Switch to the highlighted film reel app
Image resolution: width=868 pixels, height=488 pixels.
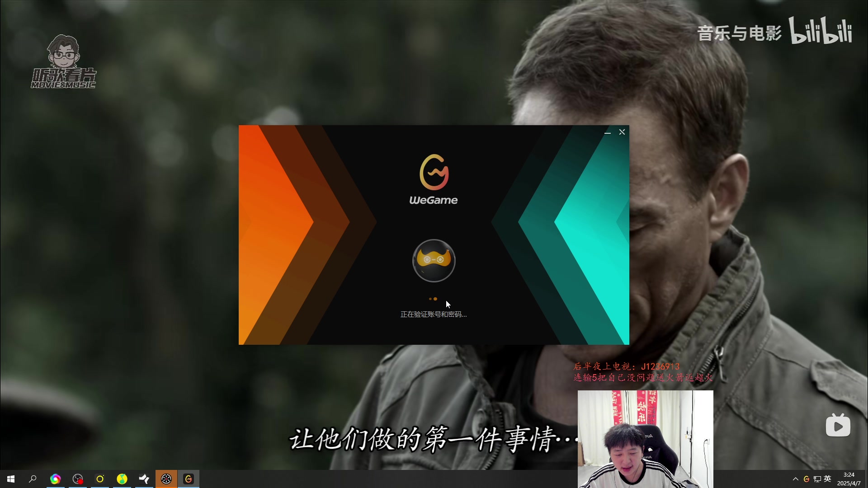point(166,479)
